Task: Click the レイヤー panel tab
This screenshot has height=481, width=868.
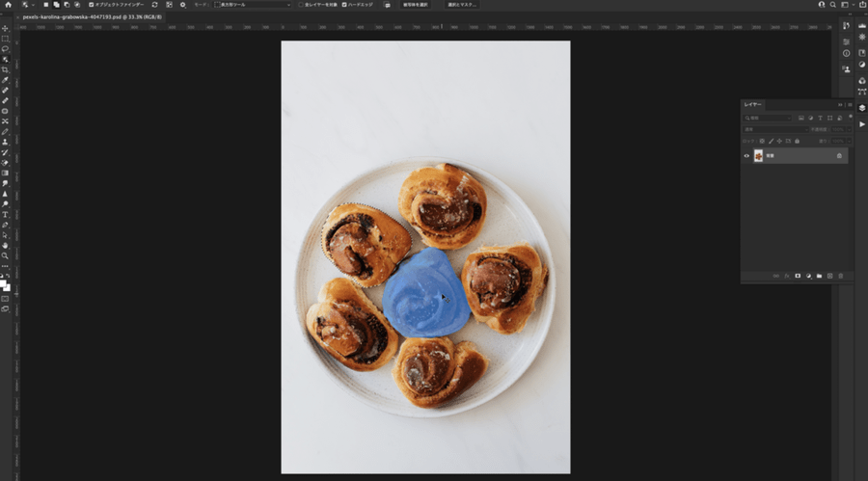Action: (x=753, y=104)
